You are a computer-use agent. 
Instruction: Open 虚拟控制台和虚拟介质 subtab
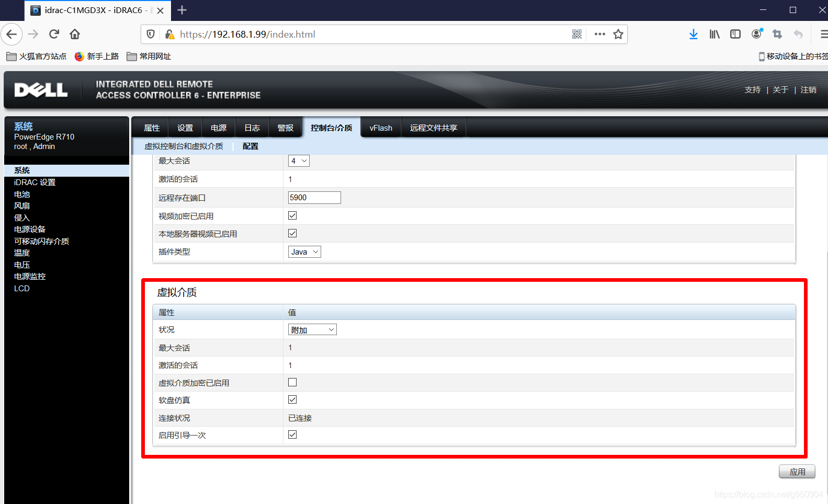tap(184, 146)
